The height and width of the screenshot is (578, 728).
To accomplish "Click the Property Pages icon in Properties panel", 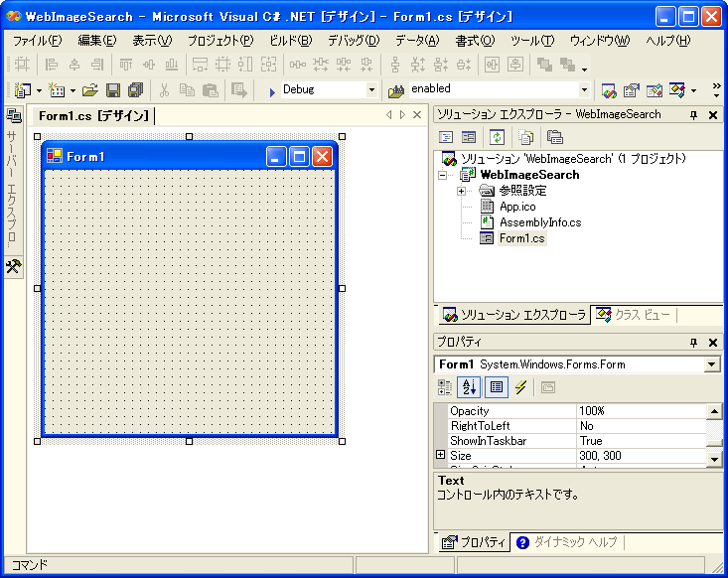I will [548, 387].
